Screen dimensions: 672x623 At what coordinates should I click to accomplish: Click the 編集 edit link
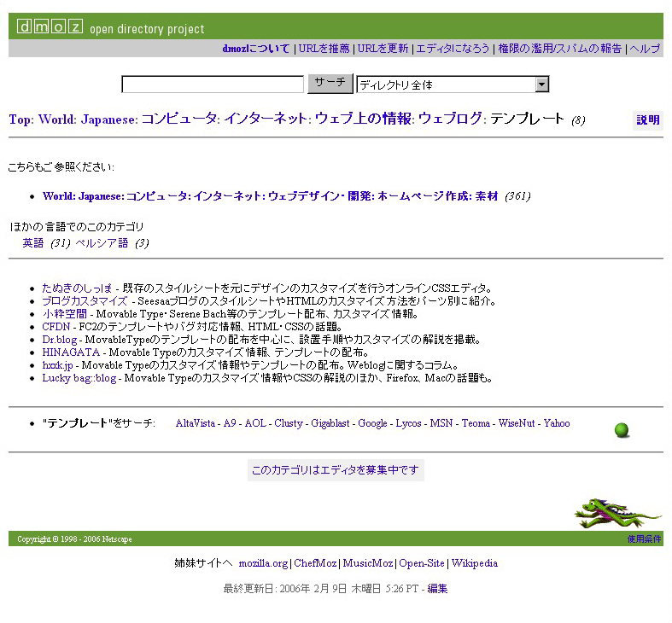437,589
